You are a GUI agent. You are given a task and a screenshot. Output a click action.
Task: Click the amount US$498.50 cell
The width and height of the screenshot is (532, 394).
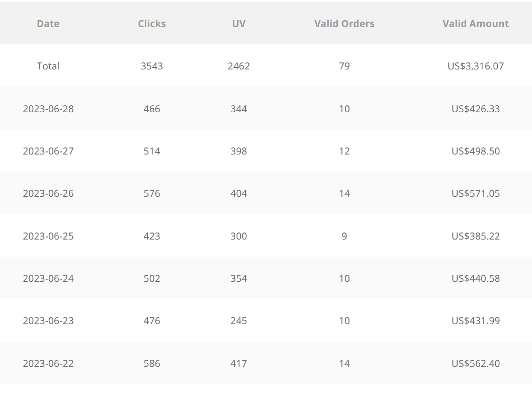(475, 151)
